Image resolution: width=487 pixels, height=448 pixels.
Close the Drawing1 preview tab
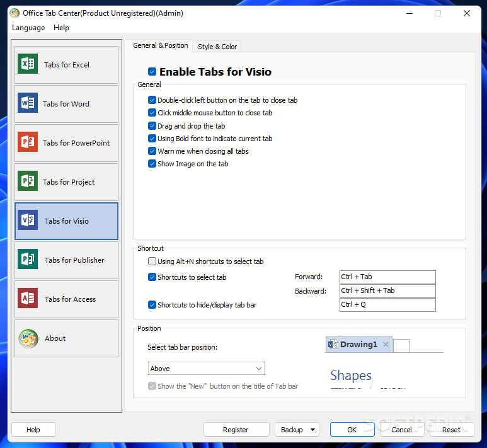[x=386, y=344]
